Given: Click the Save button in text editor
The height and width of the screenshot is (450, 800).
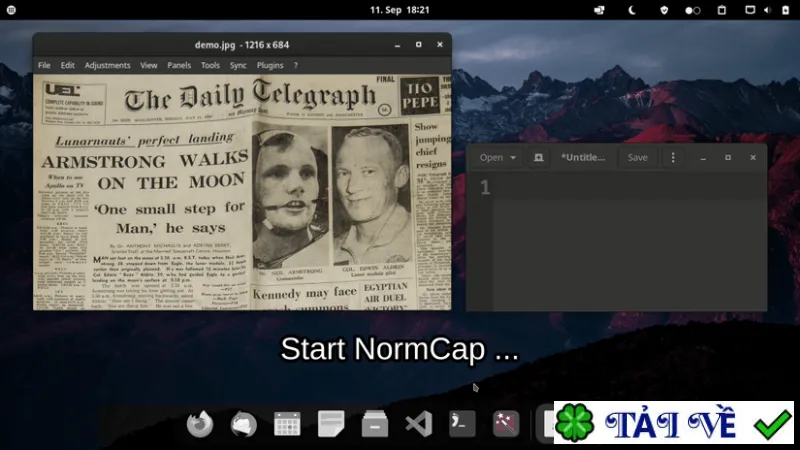Looking at the screenshot, I should tap(637, 158).
